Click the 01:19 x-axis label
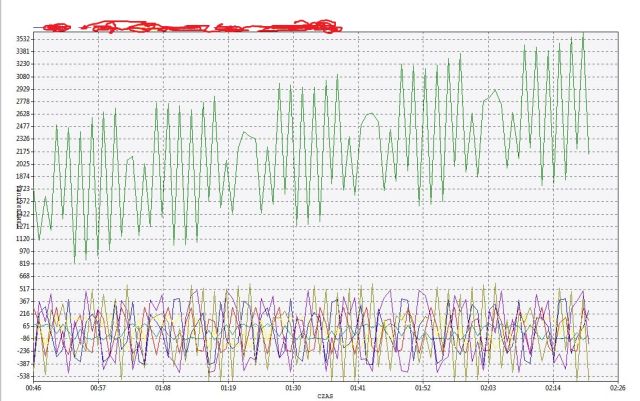The image size is (640, 401). [228, 387]
